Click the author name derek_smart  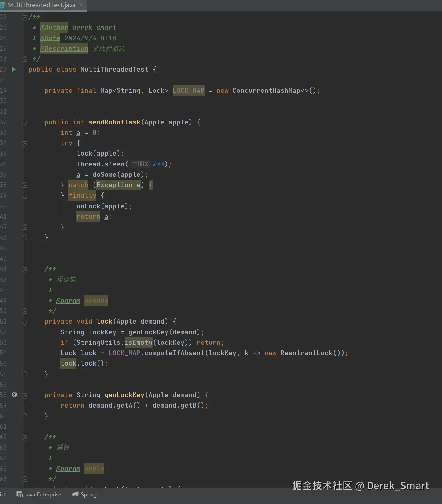click(94, 27)
